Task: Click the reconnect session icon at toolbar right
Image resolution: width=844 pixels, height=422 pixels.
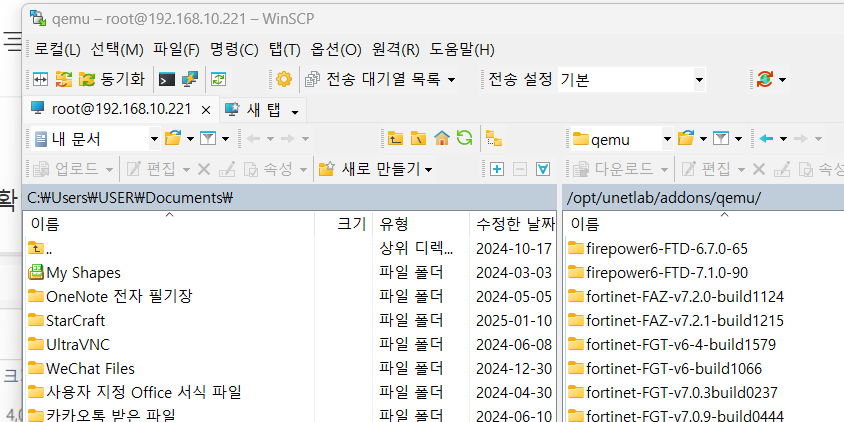Action: point(764,80)
